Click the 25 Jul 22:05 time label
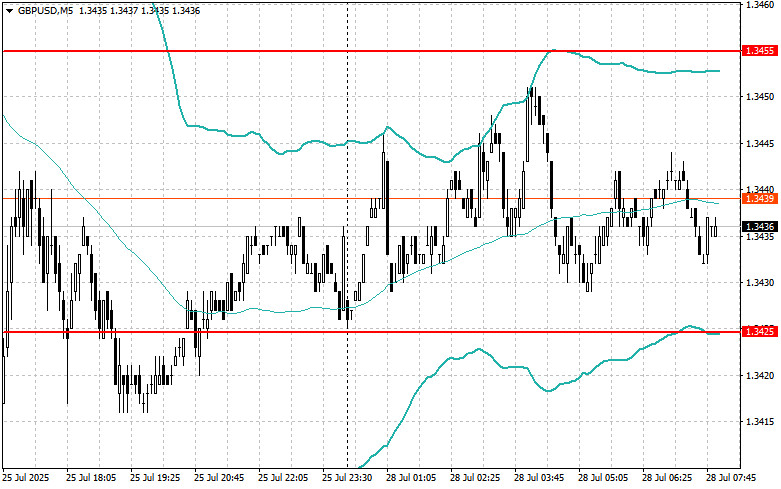 coord(283,478)
